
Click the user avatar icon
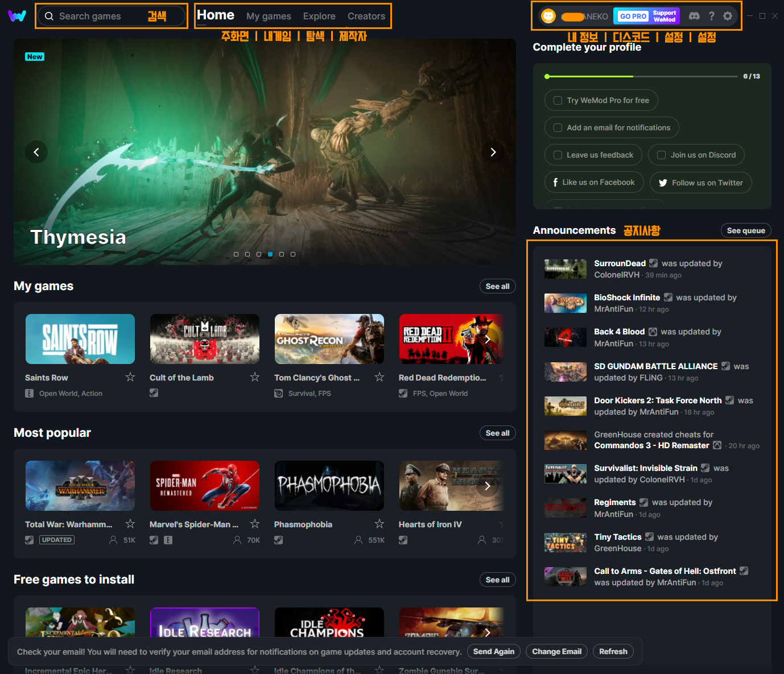click(548, 16)
